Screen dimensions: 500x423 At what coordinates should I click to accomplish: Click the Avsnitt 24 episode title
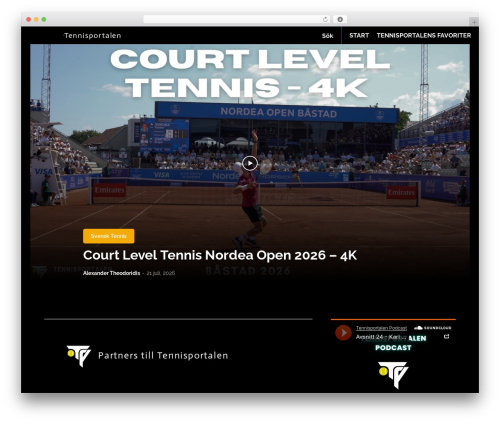pyautogui.click(x=381, y=337)
